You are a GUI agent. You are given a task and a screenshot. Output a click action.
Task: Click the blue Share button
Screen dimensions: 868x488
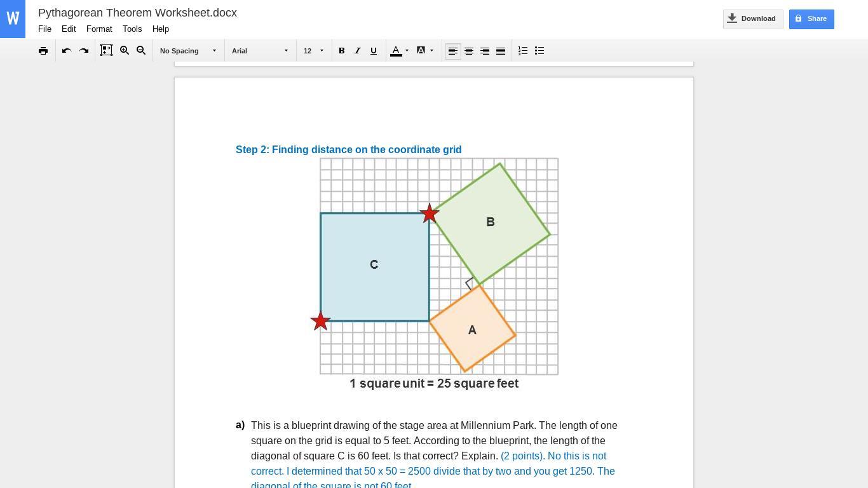click(811, 19)
